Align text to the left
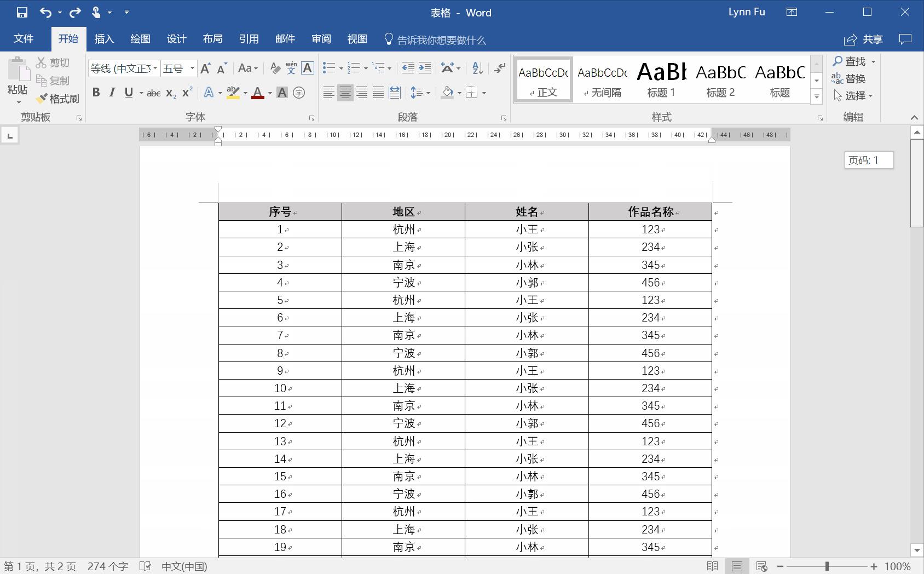Image resolution: width=924 pixels, height=574 pixels. 328,93
